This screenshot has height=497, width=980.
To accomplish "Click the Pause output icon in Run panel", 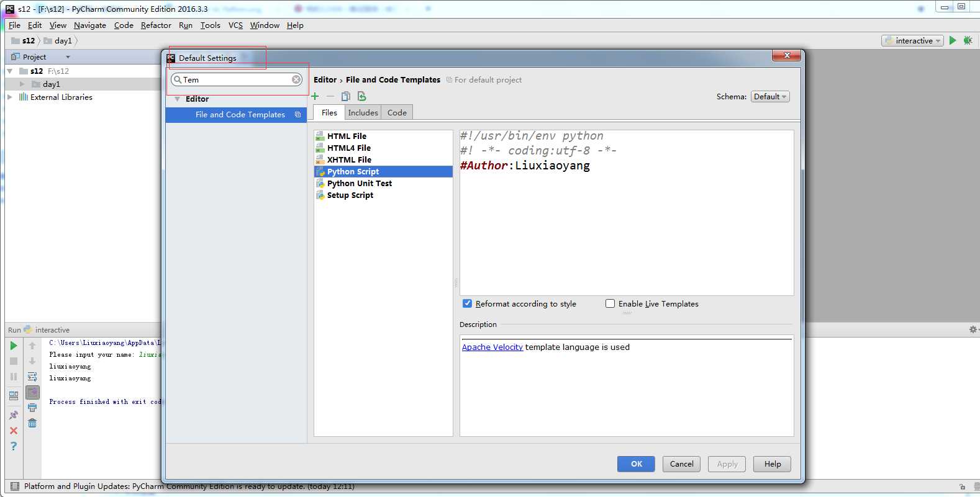I will click(14, 377).
